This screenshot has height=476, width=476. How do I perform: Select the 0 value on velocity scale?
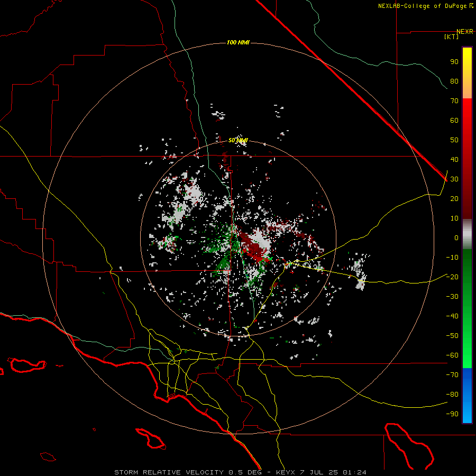tap(456, 238)
